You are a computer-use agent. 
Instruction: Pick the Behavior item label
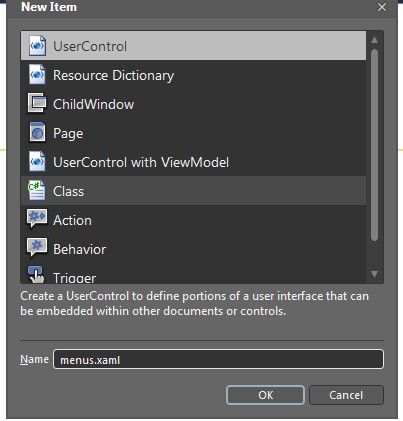[x=80, y=249]
